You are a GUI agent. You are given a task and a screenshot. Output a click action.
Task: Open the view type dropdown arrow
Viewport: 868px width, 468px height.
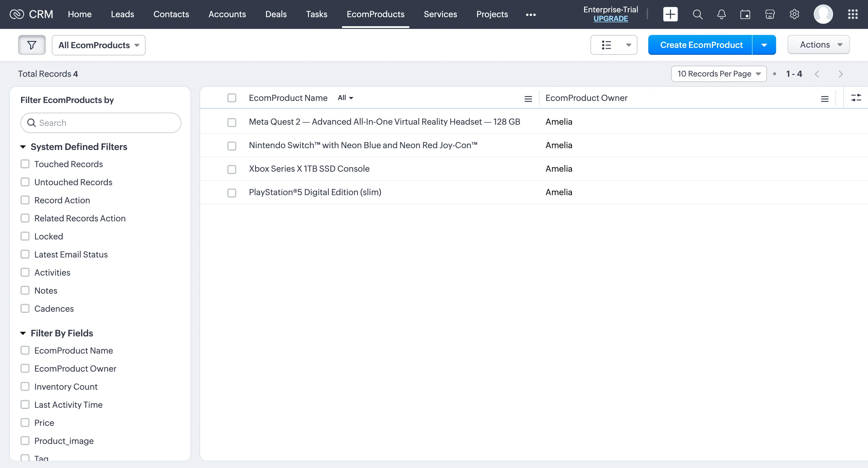click(628, 45)
